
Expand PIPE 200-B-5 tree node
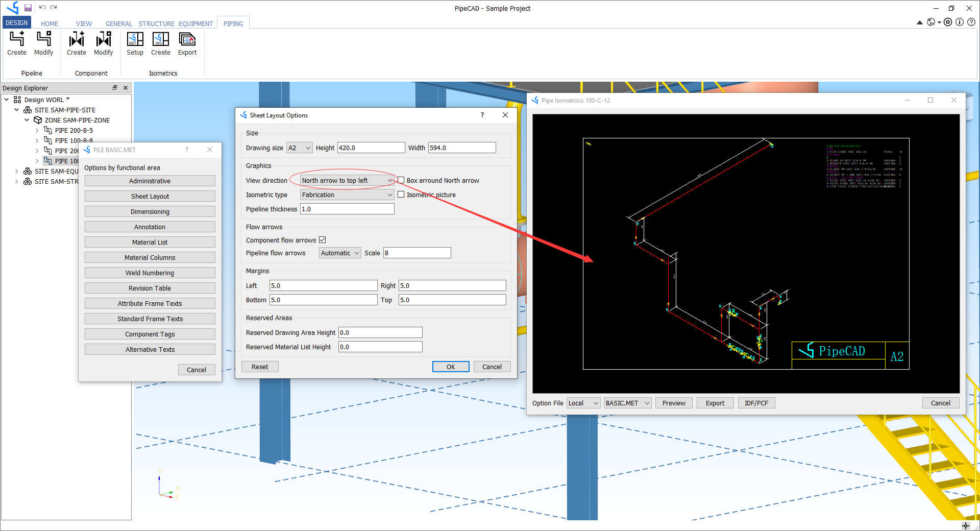coord(37,130)
